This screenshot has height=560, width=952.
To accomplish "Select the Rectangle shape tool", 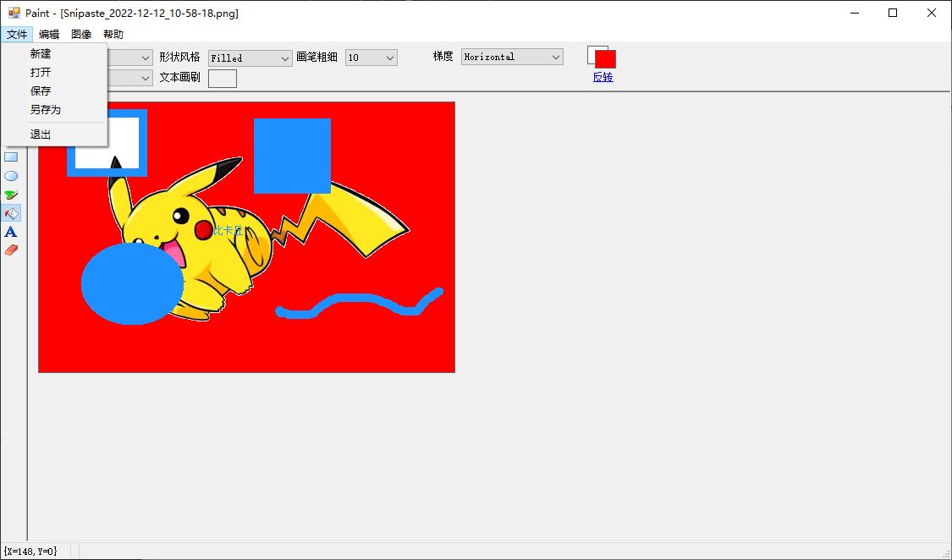I will coord(11,157).
